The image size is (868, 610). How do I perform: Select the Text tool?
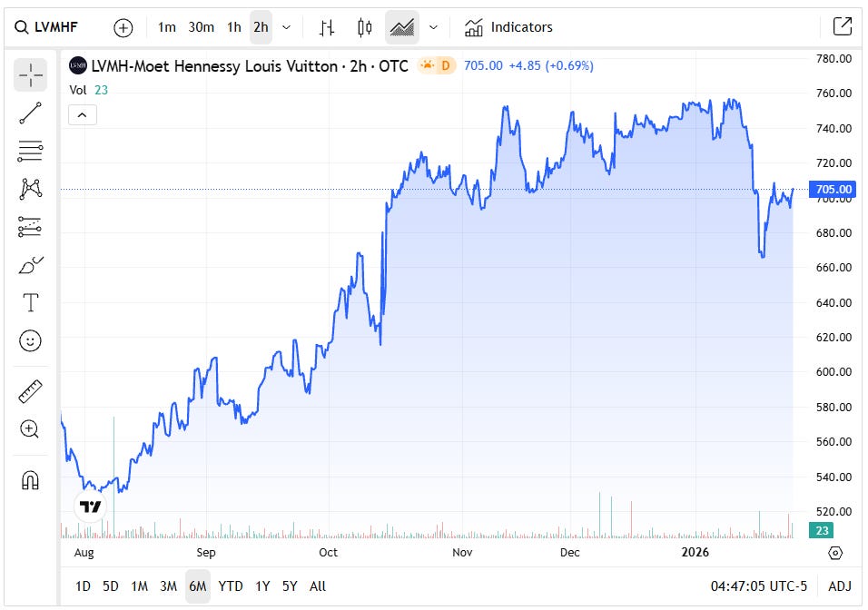(x=31, y=303)
